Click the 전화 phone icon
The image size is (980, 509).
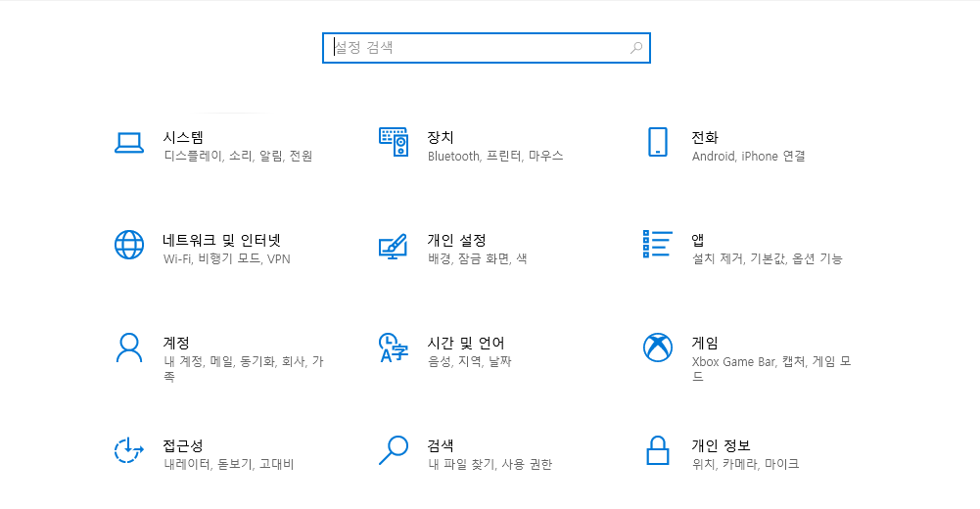pos(658,142)
